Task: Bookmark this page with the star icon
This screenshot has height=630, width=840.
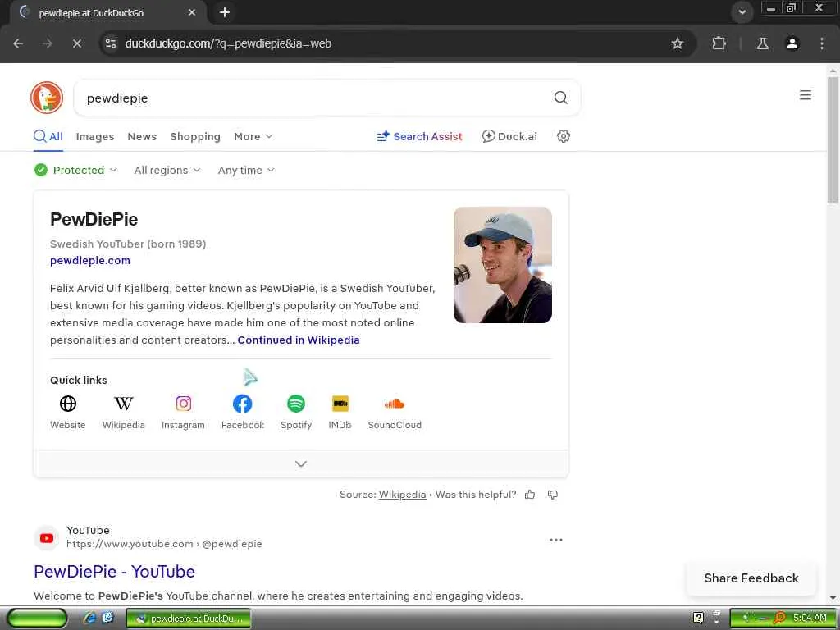Action: (x=677, y=43)
